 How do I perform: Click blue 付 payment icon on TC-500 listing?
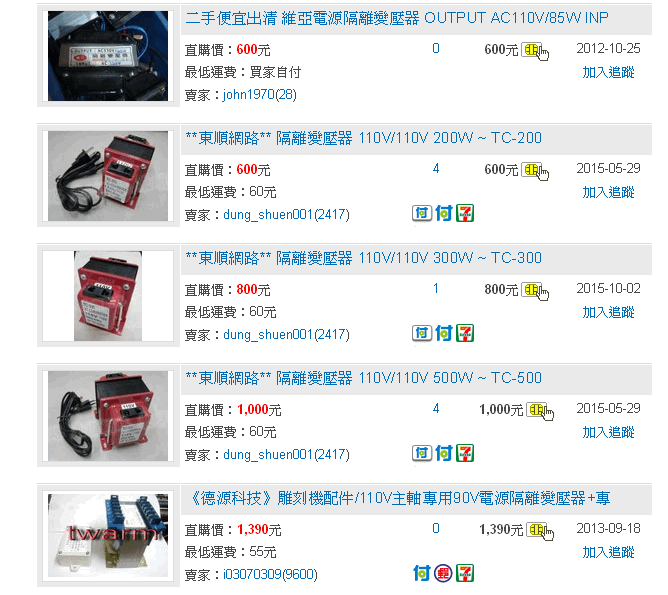(x=443, y=453)
